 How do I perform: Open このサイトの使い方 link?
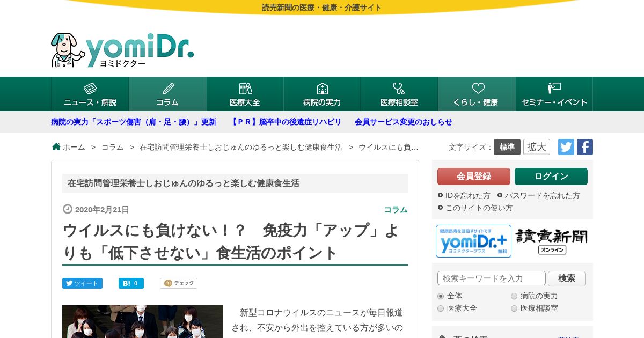(x=475, y=208)
